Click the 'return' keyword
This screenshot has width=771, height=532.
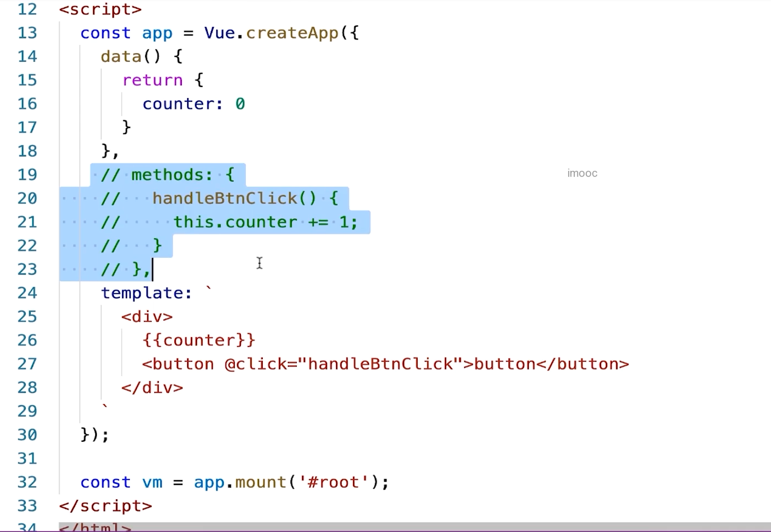click(152, 80)
